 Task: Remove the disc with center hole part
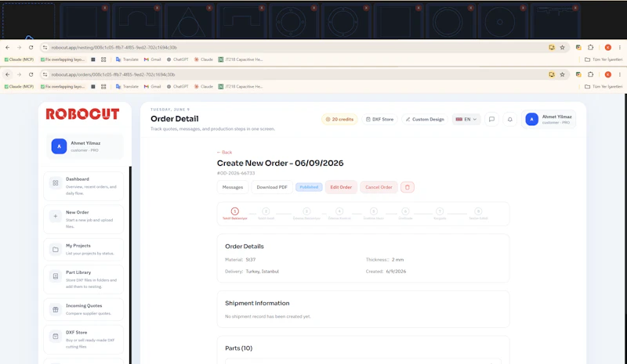(523, 8)
